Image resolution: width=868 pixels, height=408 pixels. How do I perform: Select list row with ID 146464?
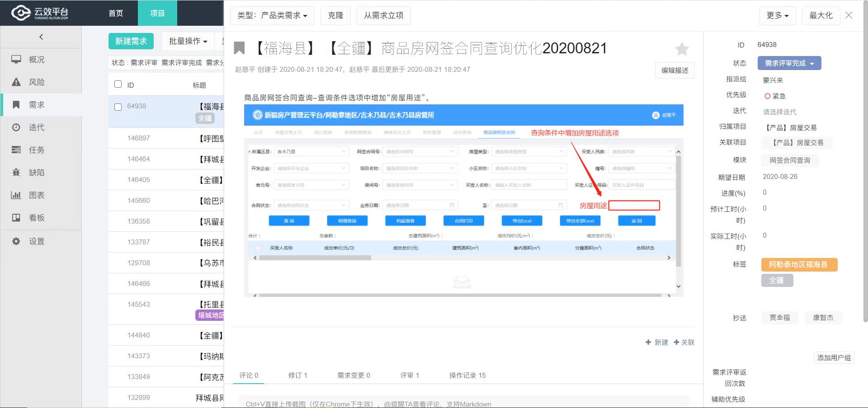pos(166,159)
